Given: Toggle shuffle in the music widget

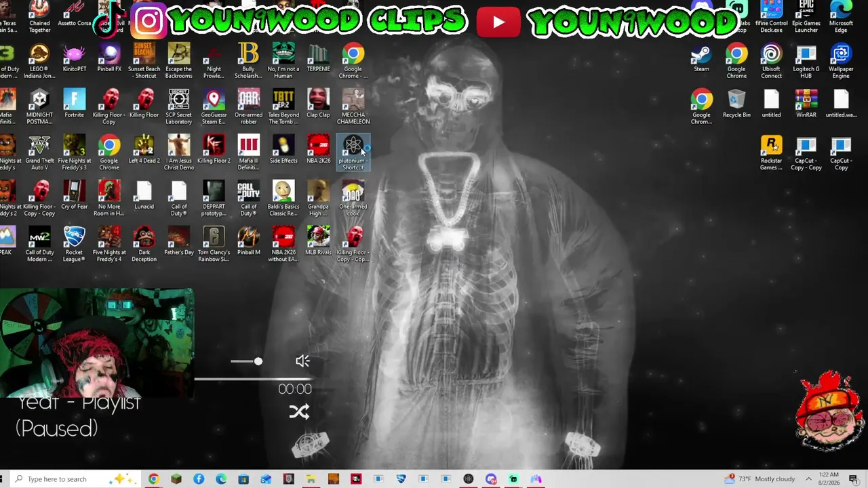Looking at the screenshot, I should point(299,412).
